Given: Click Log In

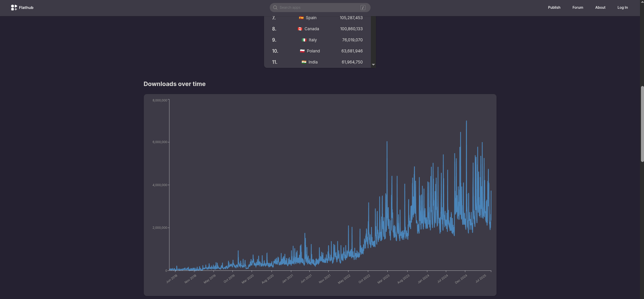Looking at the screenshot, I should (x=622, y=7).
